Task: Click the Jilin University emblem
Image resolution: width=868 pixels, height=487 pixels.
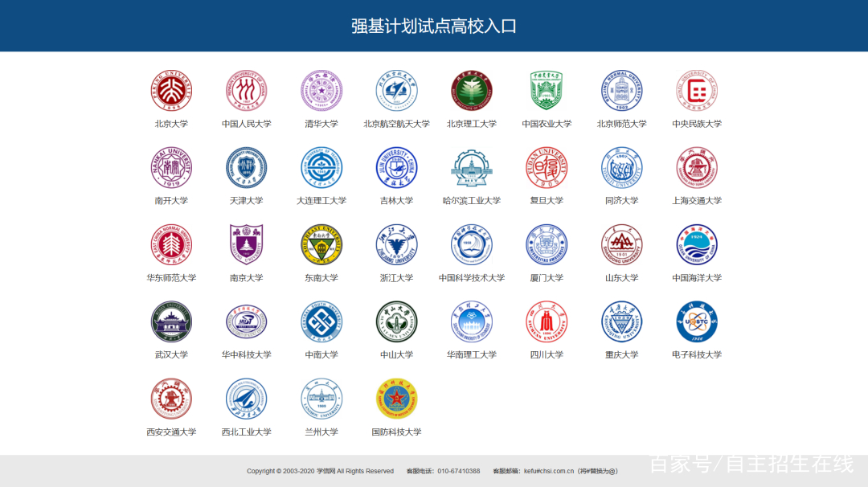Action: pyautogui.click(x=396, y=168)
